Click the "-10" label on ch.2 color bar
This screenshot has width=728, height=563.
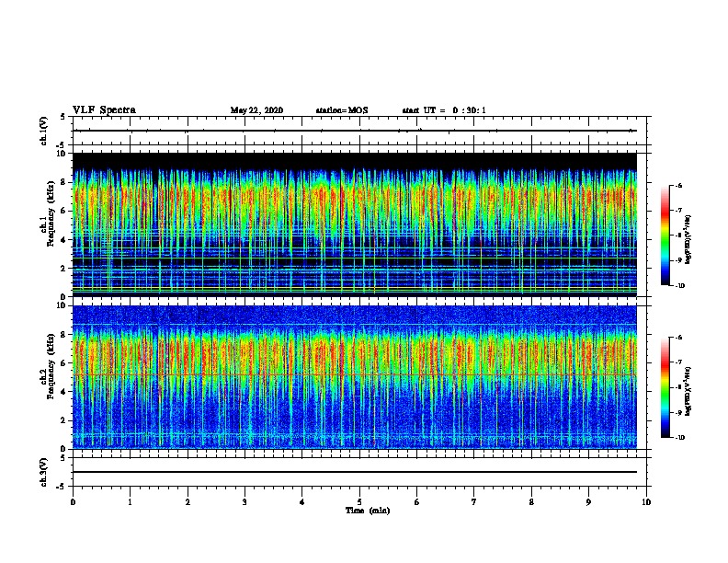point(680,438)
